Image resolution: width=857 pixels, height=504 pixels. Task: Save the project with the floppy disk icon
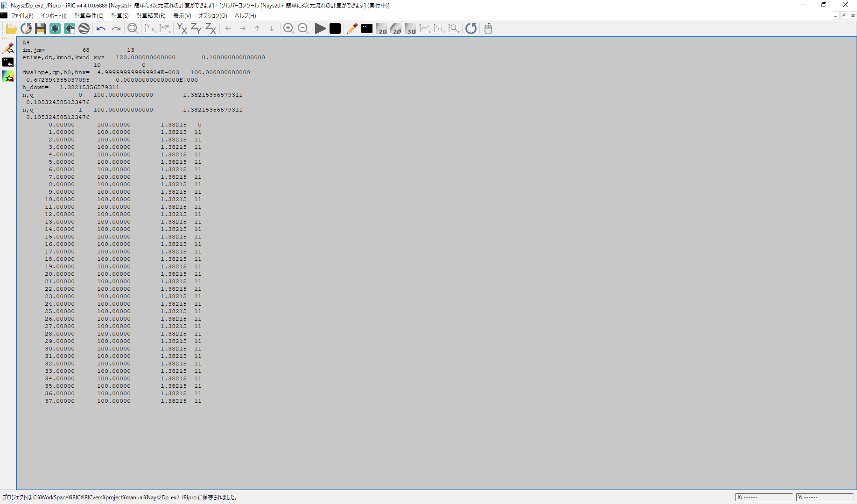(41, 29)
